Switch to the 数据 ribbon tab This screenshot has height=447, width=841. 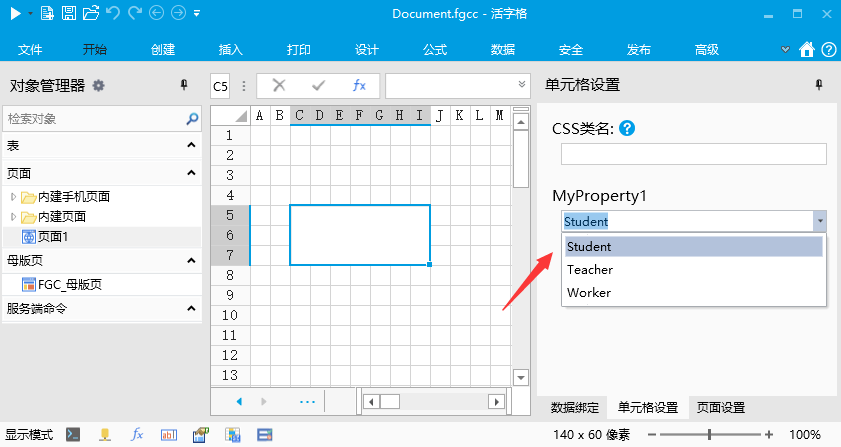coord(503,49)
